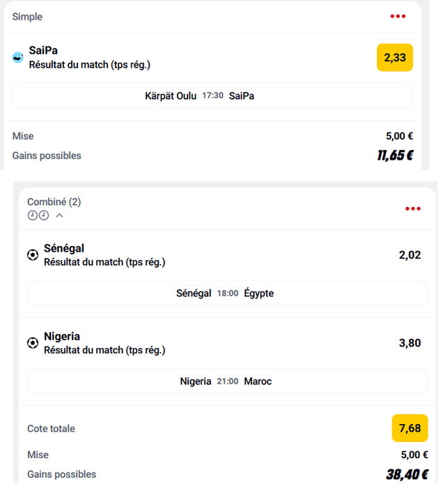Click the Simple bet type header

point(27,17)
